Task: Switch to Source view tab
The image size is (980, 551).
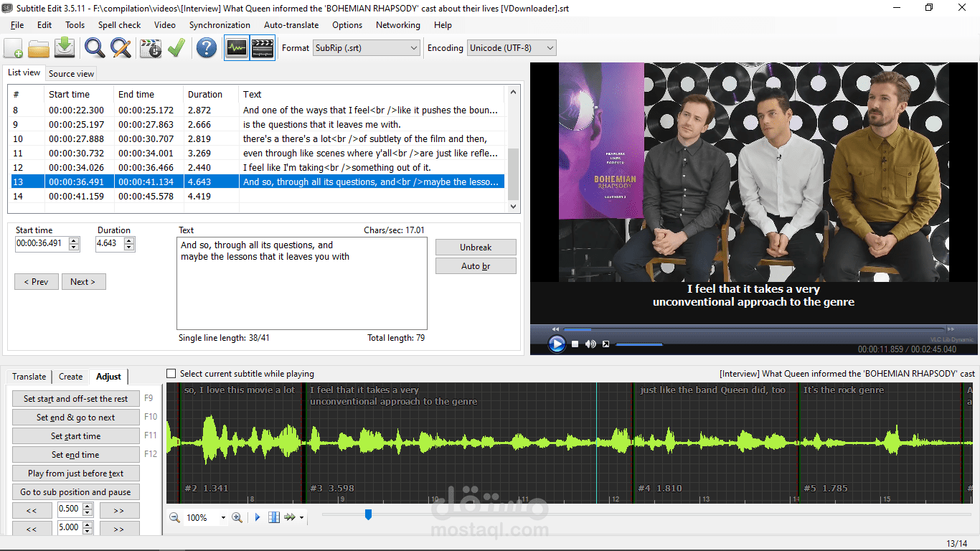Action: tap(71, 74)
